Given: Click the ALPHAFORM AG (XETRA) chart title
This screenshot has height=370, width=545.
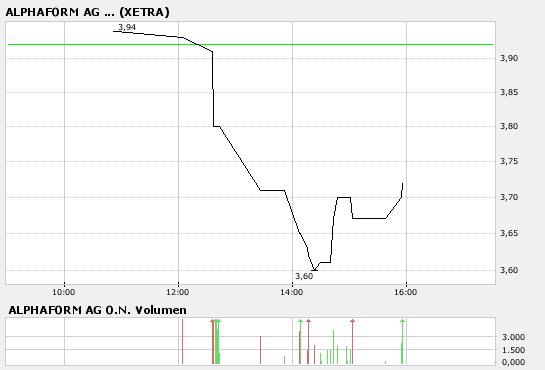Looking at the screenshot, I should (87, 12).
